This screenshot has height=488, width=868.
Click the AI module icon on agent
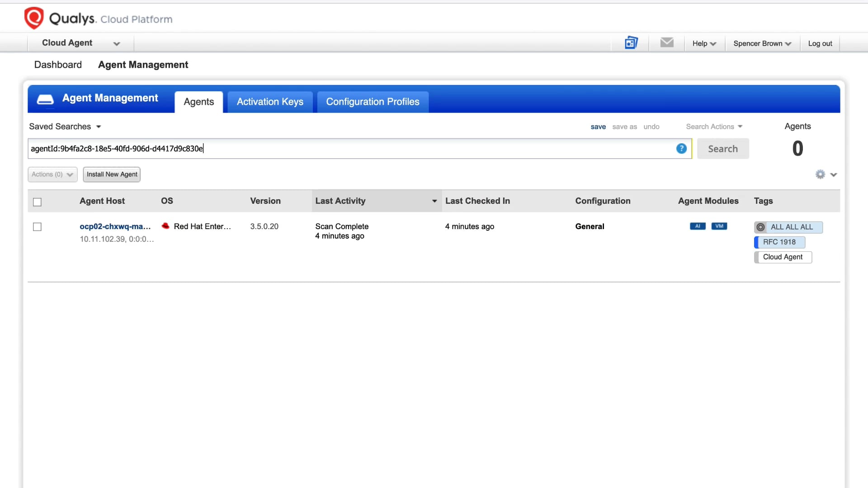[698, 226]
